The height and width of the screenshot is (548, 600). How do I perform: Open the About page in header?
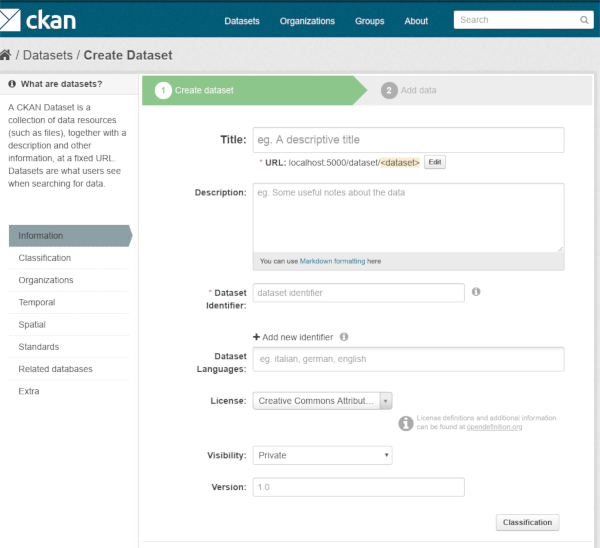(416, 21)
